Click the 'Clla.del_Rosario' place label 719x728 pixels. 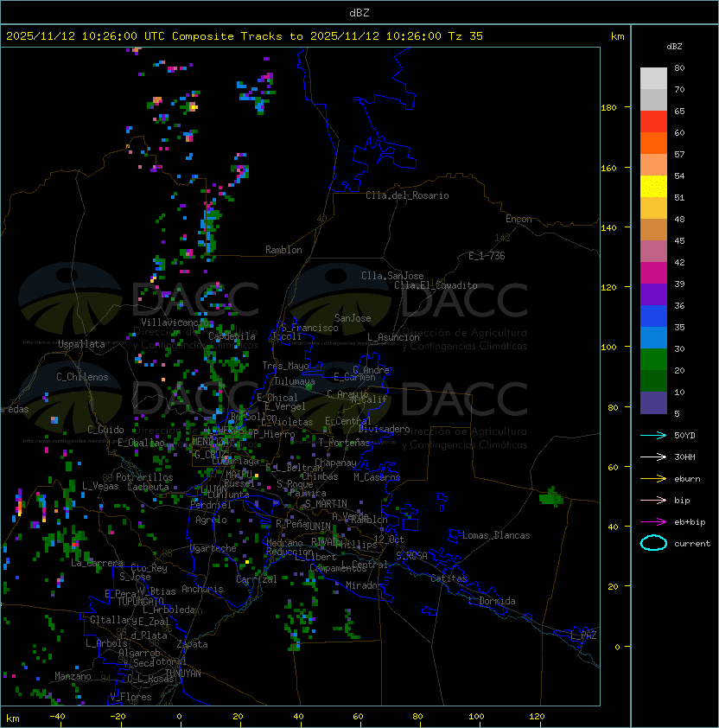[x=407, y=195]
